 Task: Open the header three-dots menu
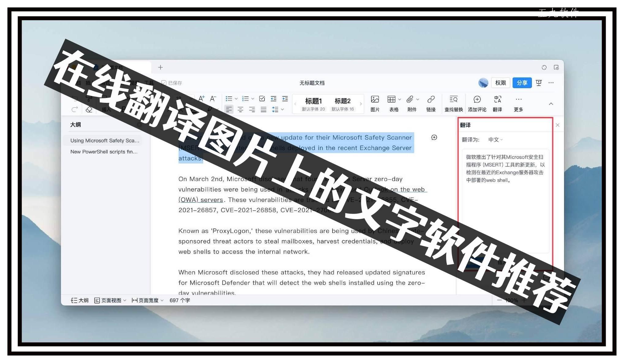click(x=551, y=83)
